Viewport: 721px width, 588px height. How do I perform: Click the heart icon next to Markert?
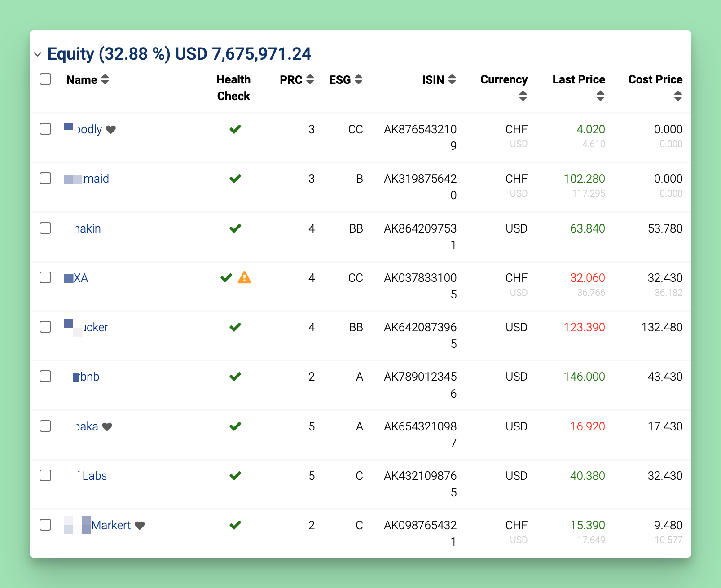pos(140,526)
